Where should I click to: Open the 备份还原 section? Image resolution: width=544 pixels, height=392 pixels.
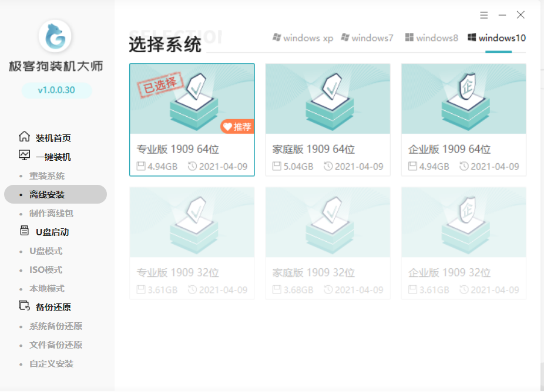point(53,307)
